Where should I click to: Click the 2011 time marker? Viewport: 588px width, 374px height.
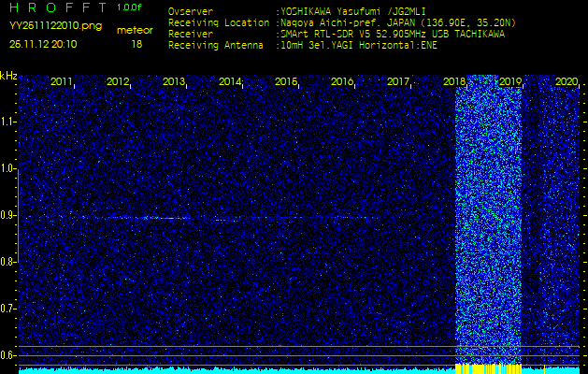(62, 81)
